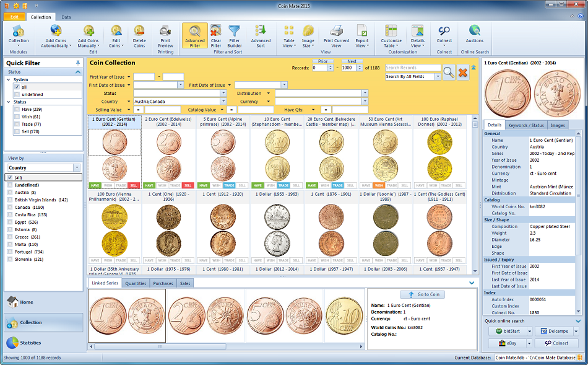Click the Table View icon
The width and height of the screenshot is (588, 365).
pos(289,31)
